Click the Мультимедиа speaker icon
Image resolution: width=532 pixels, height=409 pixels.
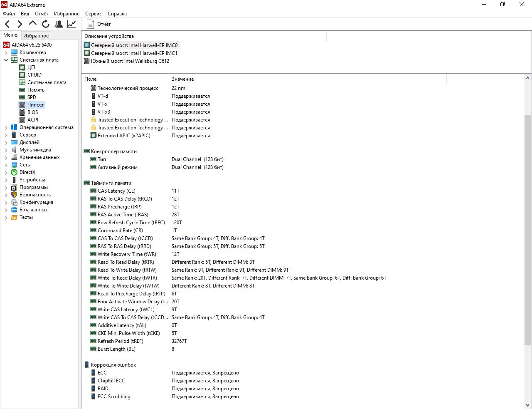coord(14,150)
